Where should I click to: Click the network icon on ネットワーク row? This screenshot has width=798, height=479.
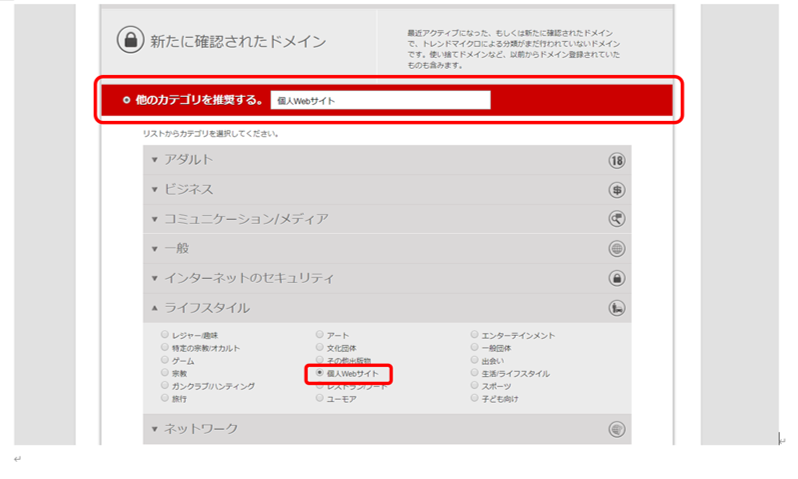click(617, 429)
